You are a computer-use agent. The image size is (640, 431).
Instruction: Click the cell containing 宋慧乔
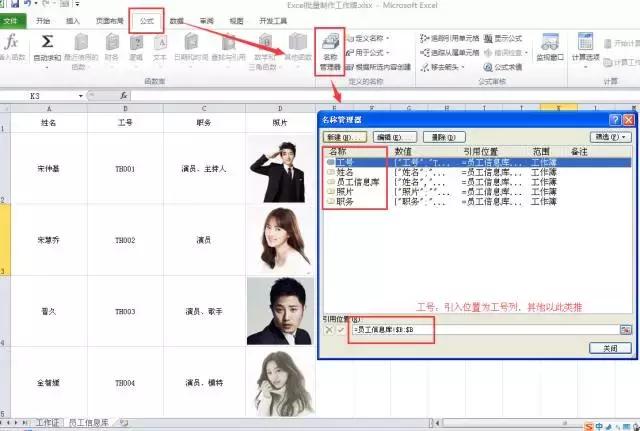(x=49, y=240)
